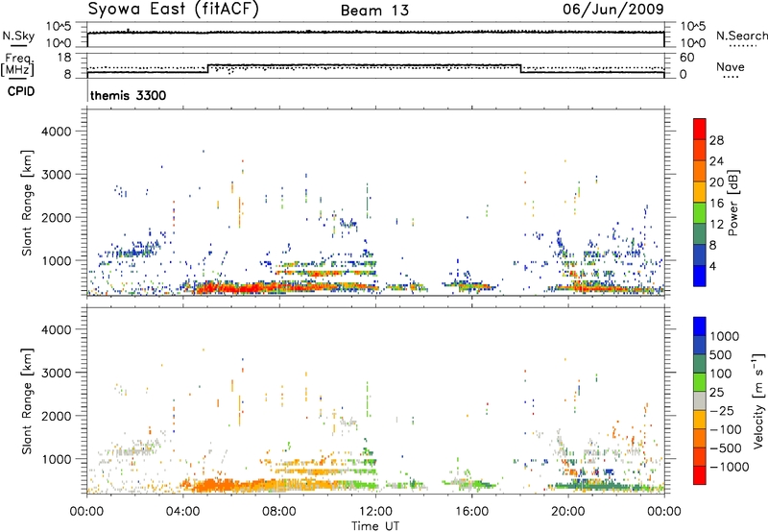The width and height of the screenshot is (768, 532).
Task: Click the right '10^0' noise axis tick
Action: 693,42
